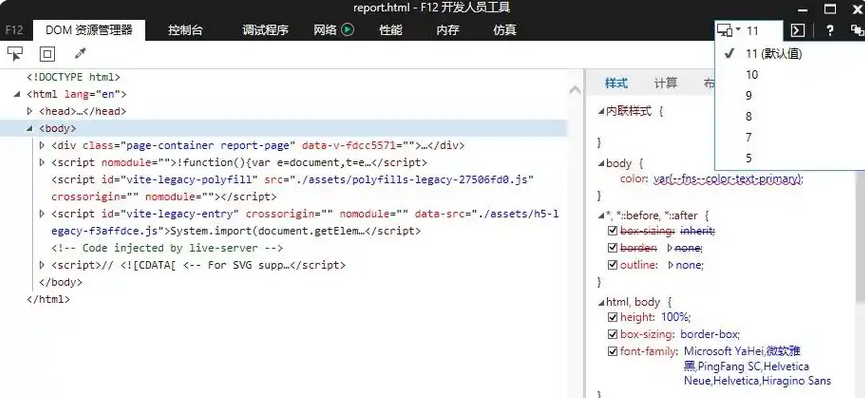
Task: Collapse the html, body style rule
Action: tap(601, 302)
